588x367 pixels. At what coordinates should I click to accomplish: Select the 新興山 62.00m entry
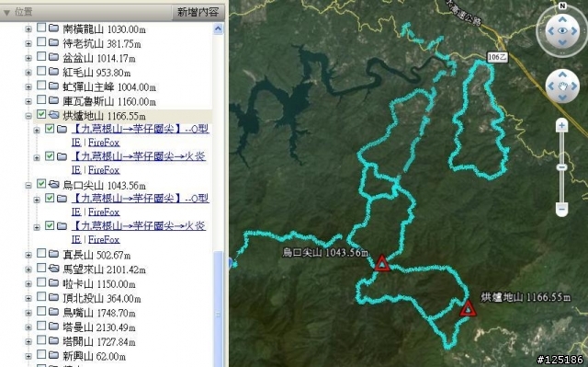94,356
